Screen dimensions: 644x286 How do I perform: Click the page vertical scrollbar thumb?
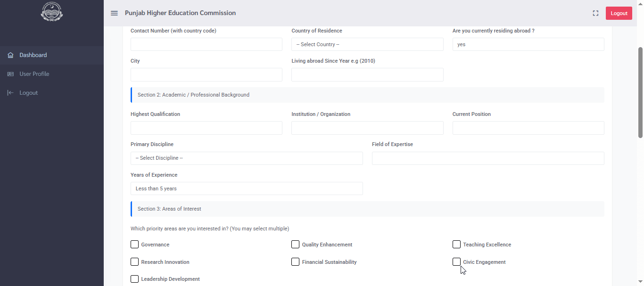(x=640, y=92)
